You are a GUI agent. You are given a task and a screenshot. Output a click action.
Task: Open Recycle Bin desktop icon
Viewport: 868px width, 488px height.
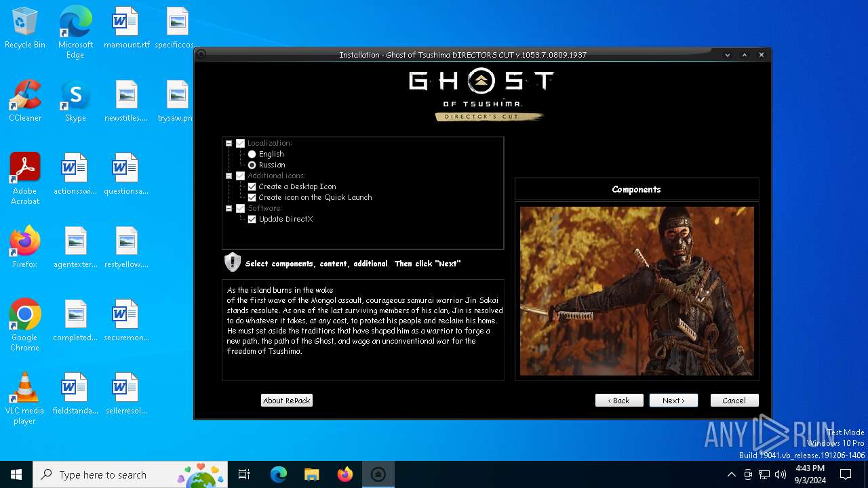[x=25, y=28]
